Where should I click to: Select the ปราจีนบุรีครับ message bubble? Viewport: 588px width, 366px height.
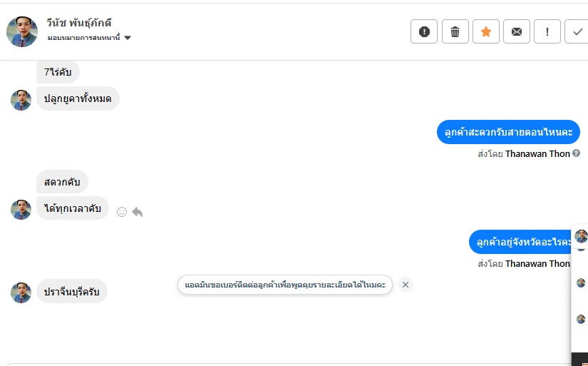pyautogui.click(x=71, y=291)
